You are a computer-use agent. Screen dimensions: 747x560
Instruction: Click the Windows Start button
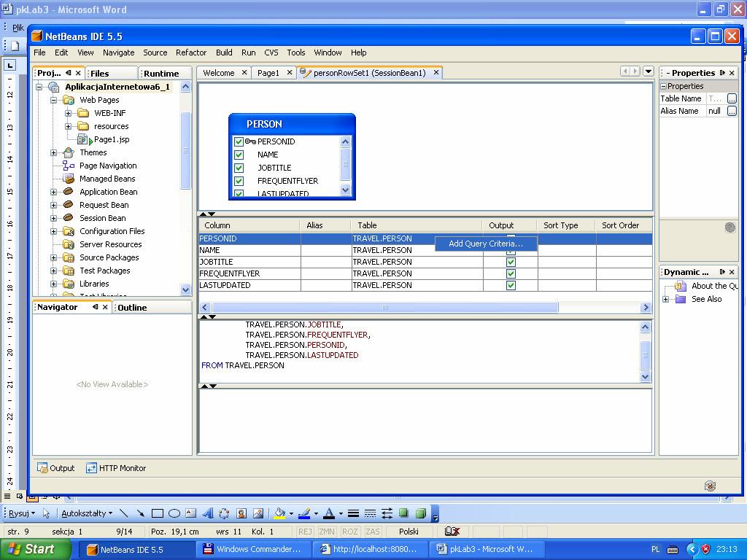(x=35, y=549)
